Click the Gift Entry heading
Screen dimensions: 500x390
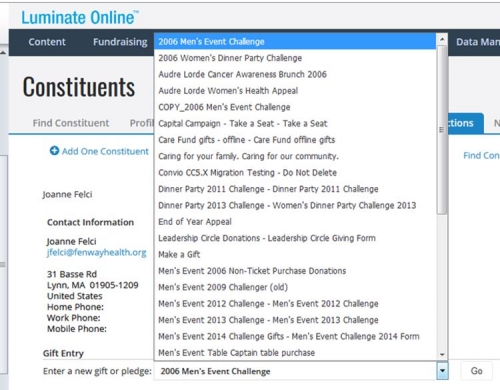pyautogui.click(x=63, y=353)
